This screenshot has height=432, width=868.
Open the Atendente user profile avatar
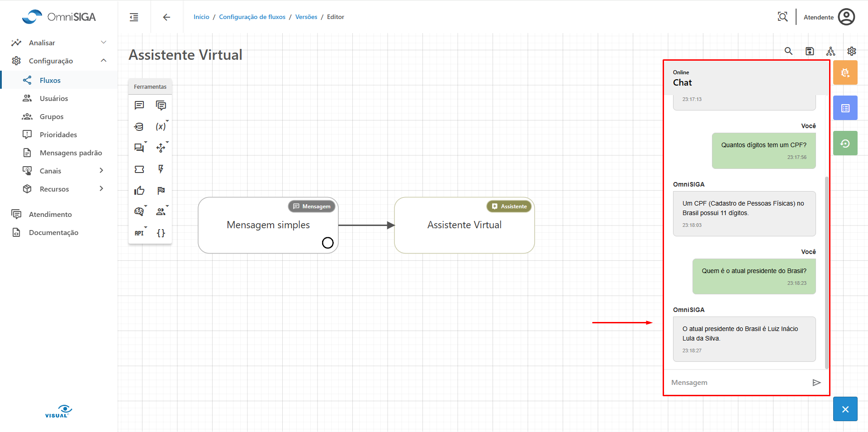[846, 17]
